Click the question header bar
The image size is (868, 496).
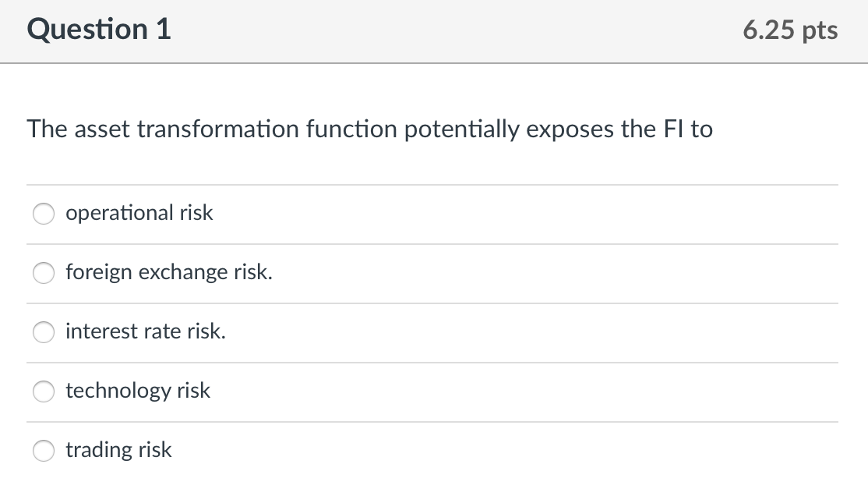[x=434, y=31]
